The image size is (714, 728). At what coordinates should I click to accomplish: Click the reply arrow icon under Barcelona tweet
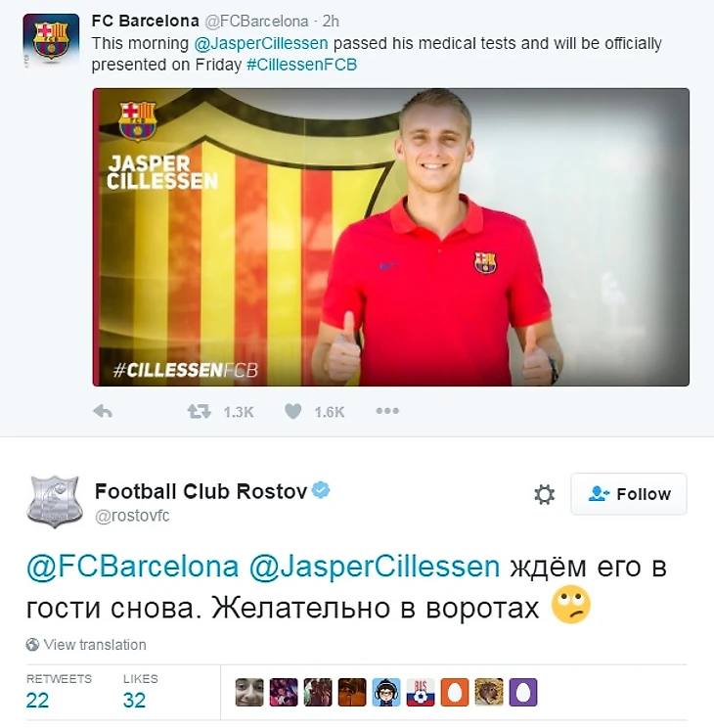point(103,411)
